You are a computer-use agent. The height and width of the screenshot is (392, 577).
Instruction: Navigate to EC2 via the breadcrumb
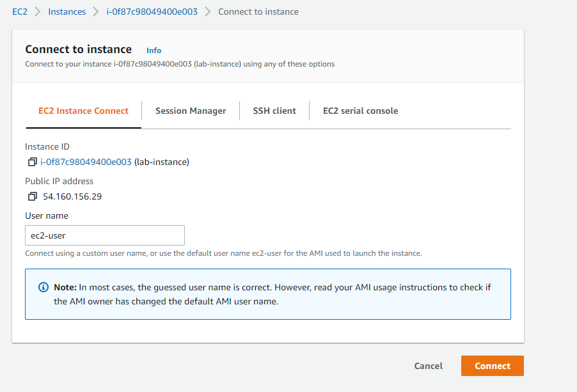(x=20, y=12)
